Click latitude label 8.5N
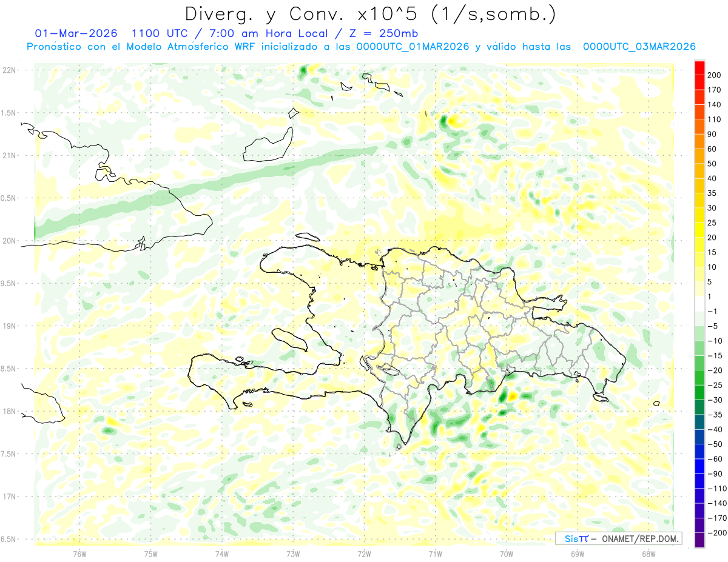 click(x=9, y=369)
